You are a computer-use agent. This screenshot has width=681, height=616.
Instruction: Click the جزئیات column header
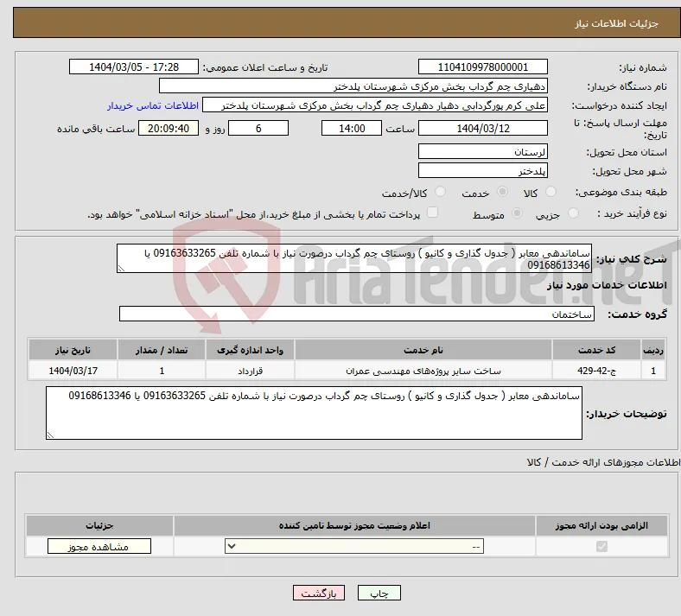pyautogui.click(x=99, y=525)
